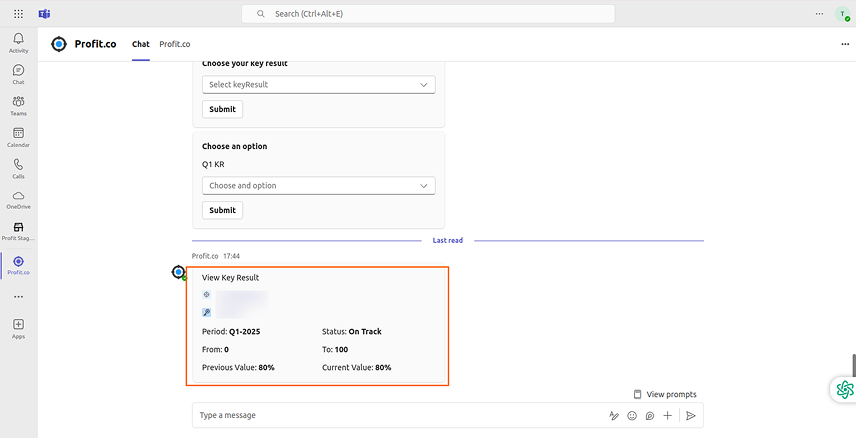The image size is (856, 438).
Task: Switch to the Chat tab
Action: (x=141, y=44)
